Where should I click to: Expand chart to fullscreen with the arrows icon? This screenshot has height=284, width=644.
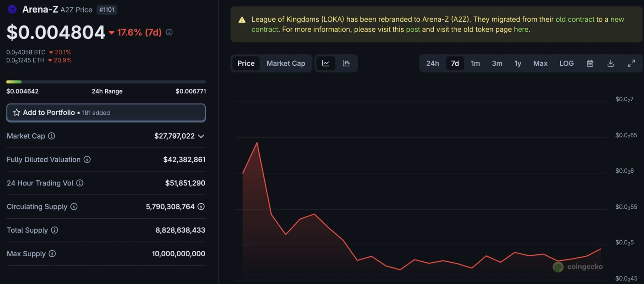pos(631,63)
